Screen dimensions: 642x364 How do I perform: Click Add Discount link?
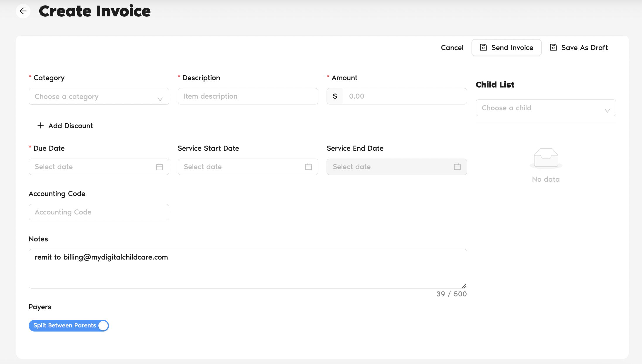(x=70, y=126)
